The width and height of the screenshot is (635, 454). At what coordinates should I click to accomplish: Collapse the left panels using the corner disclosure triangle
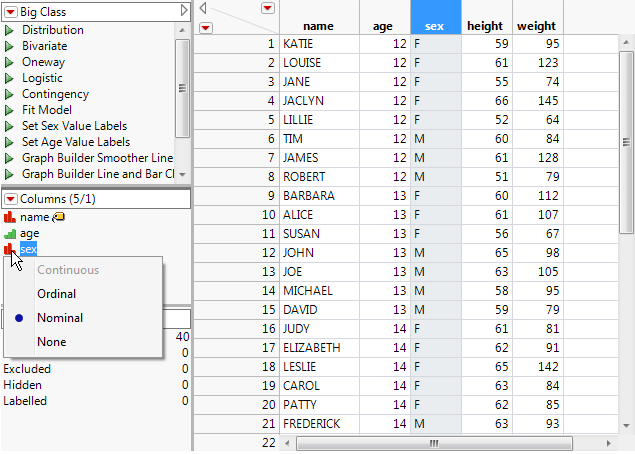click(x=203, y=8)
